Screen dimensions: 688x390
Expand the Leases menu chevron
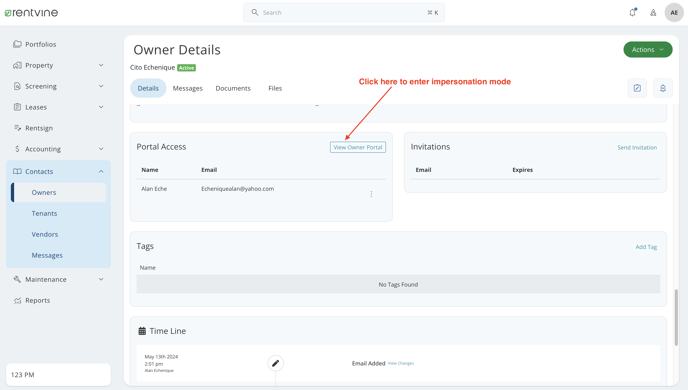click(101, 107)
